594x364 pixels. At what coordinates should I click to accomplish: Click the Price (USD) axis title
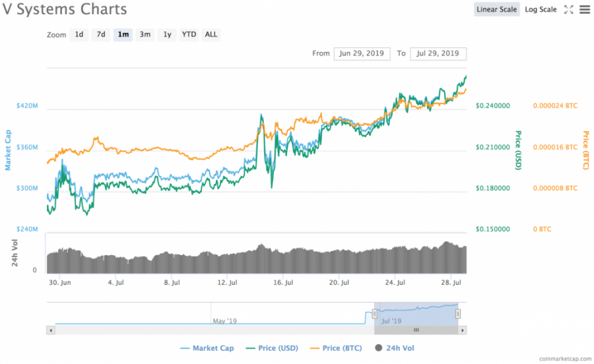[x=518, y=150]
